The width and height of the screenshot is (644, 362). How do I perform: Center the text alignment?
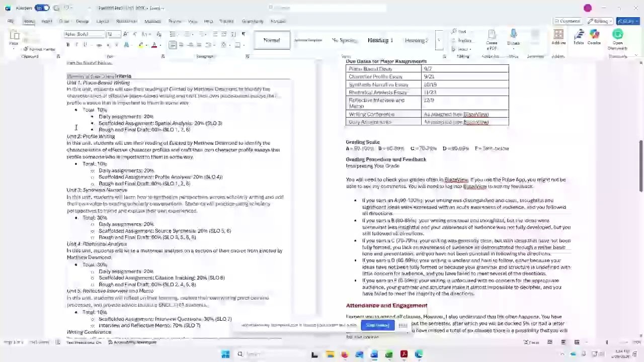(x=181, y=45)
